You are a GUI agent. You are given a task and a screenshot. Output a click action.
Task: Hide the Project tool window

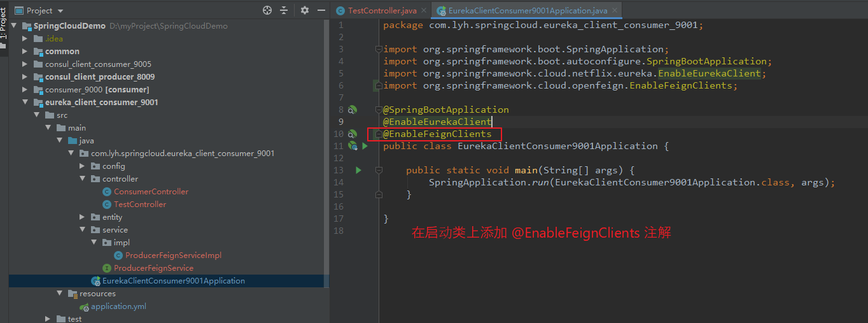320,11
